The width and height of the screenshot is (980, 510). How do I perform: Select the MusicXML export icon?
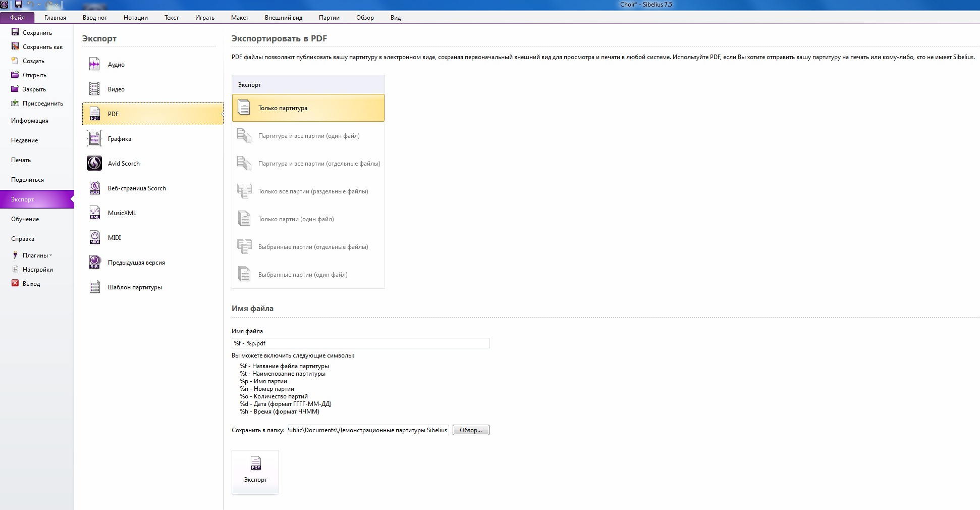[94, 213]
